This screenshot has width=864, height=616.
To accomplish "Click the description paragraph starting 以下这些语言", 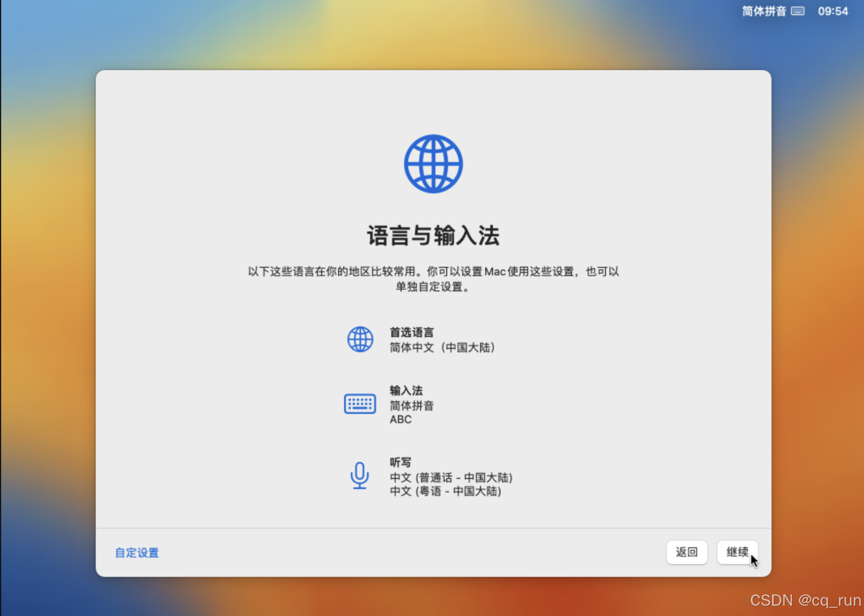I will coord(433,279).
